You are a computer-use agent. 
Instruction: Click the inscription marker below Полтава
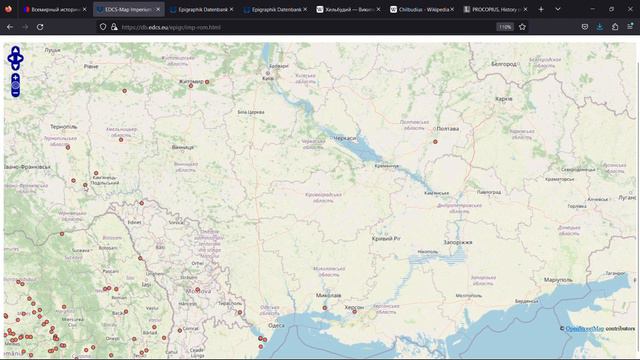coord(435,142)
